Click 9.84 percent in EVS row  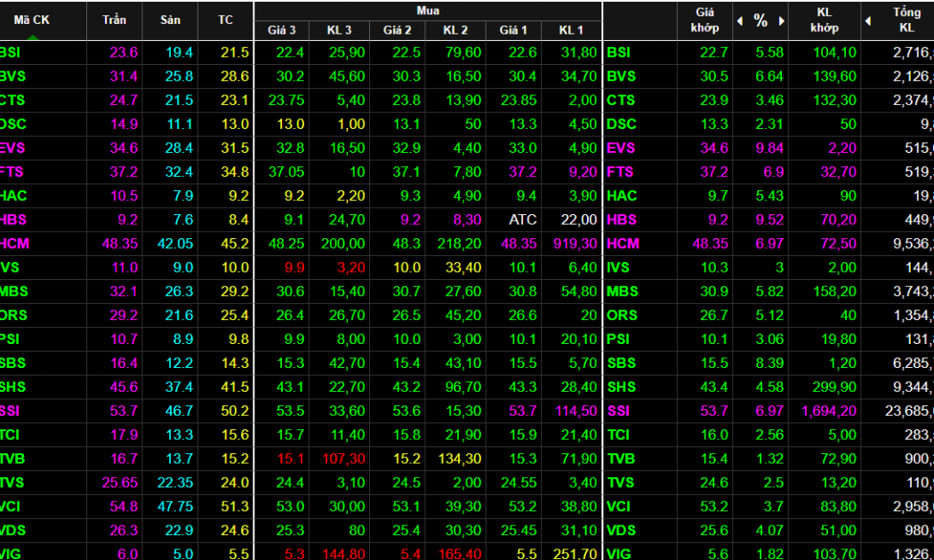pos(769,148)
